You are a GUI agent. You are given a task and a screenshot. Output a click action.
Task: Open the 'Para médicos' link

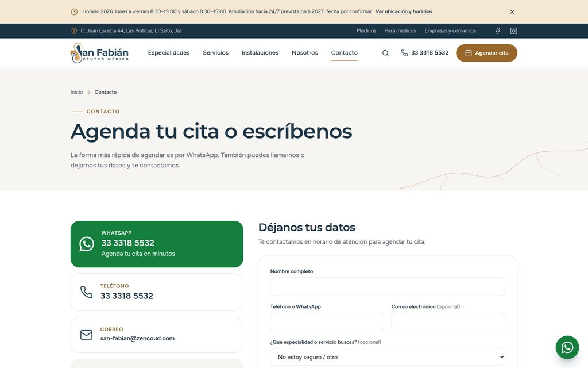[400, 31]
